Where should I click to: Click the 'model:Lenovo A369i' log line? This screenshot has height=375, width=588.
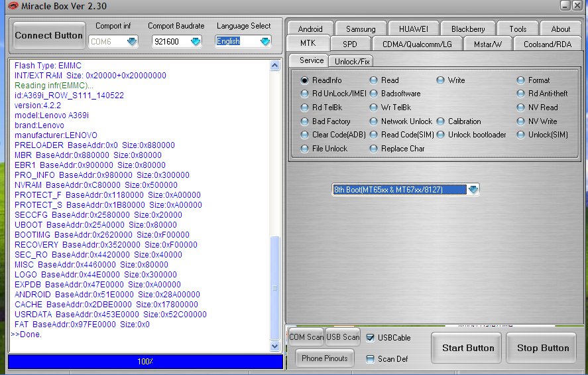pyautogui.click(x=52, y=115)
